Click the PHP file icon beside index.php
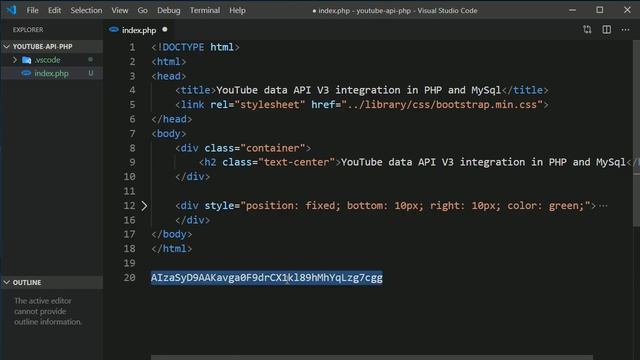640x360 pixels. 26,73
